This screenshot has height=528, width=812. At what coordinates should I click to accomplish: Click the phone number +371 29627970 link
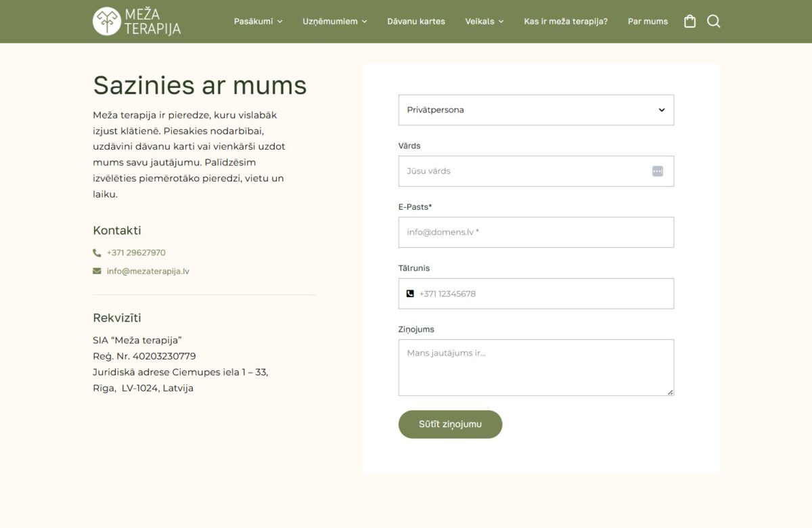click(x=136, y=253)
